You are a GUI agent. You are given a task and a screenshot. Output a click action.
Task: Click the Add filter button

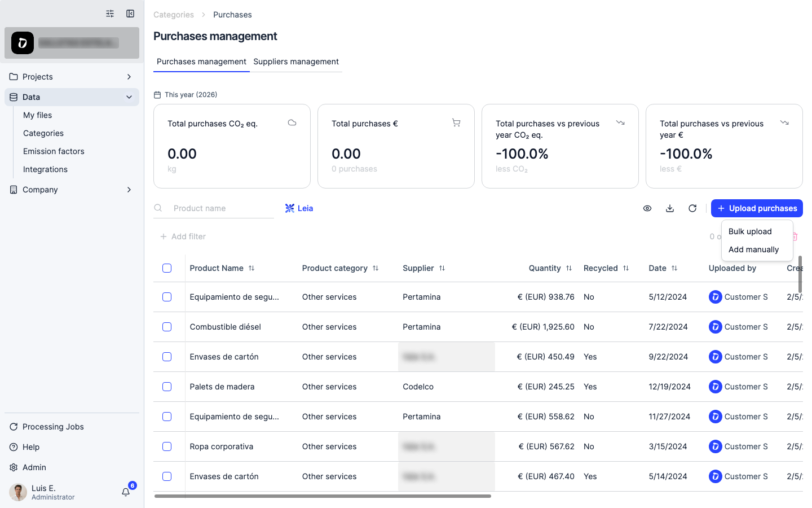[x=183, y=237]
